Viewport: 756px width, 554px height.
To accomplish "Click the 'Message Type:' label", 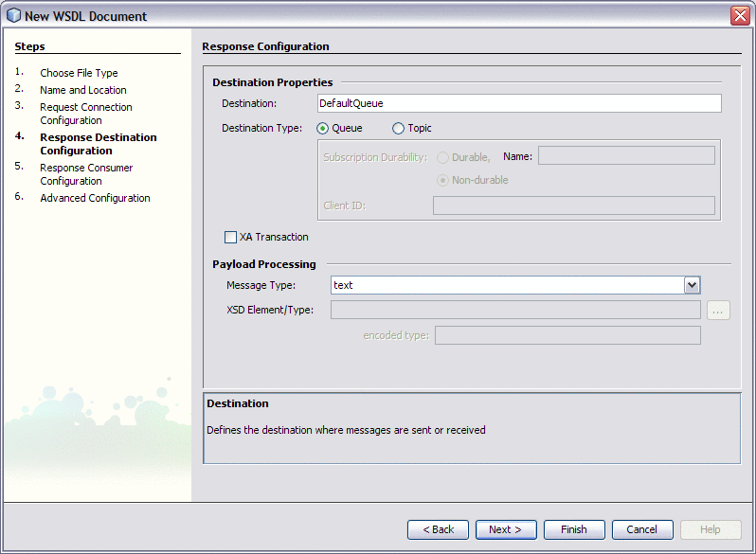I will pos(261,285).
